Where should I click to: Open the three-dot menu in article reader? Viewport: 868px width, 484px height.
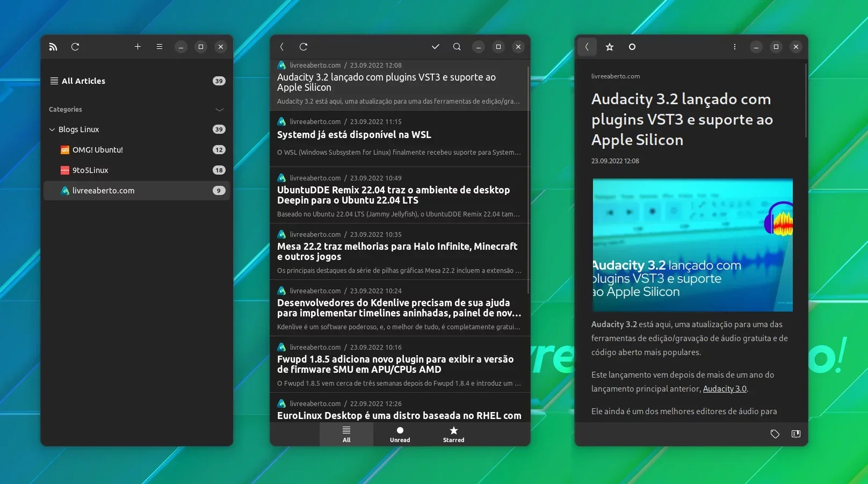click(x=735, y=47)
